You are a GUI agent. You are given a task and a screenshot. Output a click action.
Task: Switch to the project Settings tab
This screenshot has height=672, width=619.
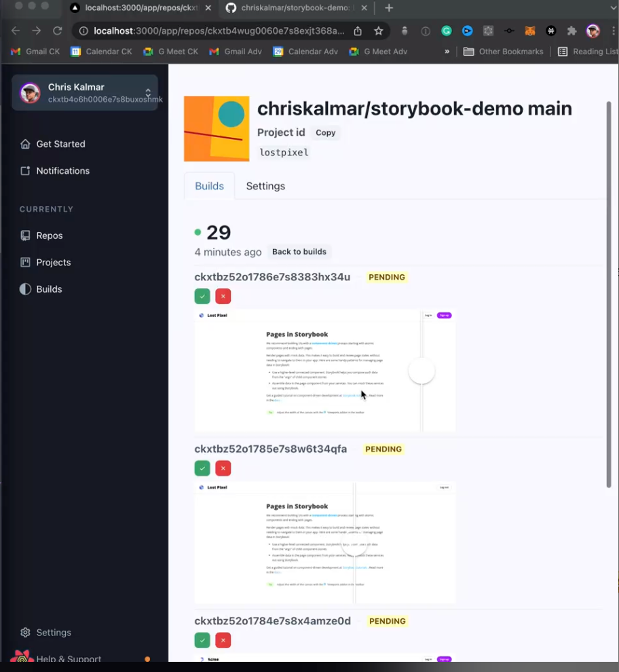[x=265, y=186]
